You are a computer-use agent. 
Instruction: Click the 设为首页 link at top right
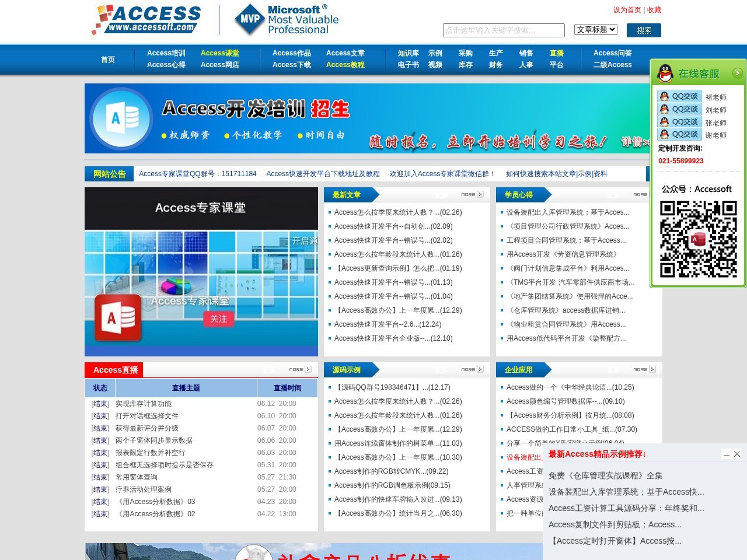point(627,10)
